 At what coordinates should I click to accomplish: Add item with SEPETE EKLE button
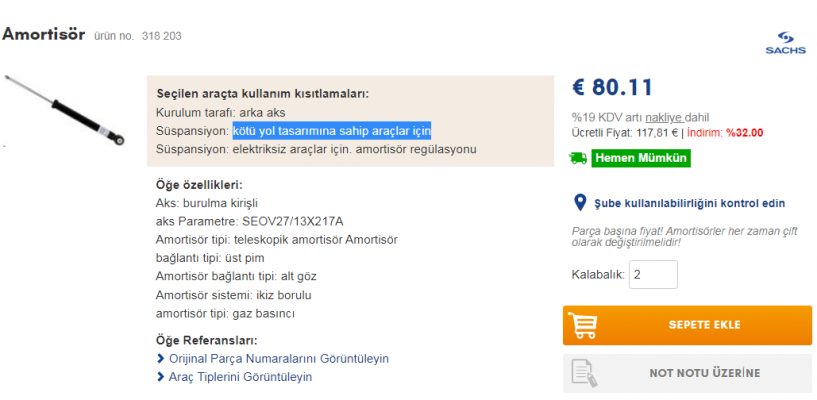687,325
